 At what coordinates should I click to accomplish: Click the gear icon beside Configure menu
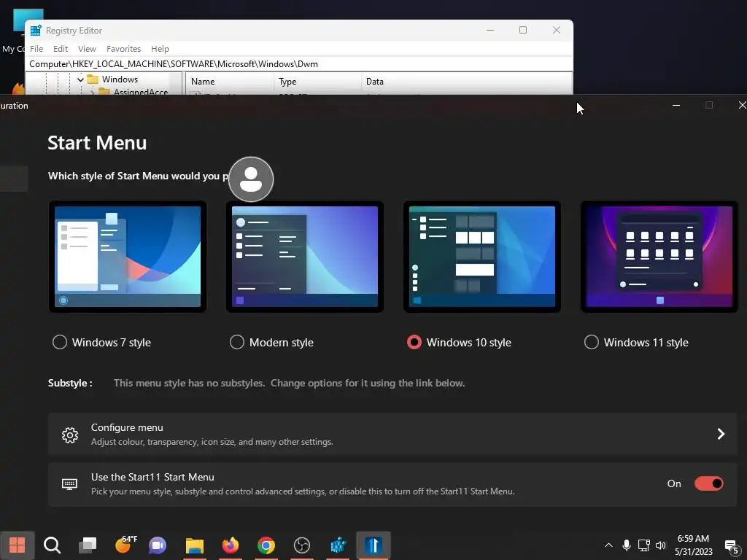click(70, 435)
